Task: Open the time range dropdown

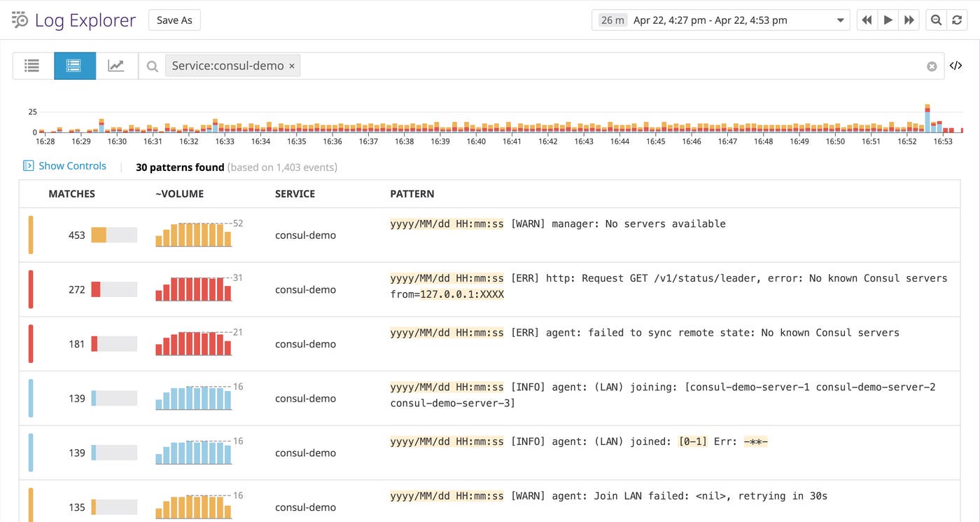Action: (x=840, y=20)
